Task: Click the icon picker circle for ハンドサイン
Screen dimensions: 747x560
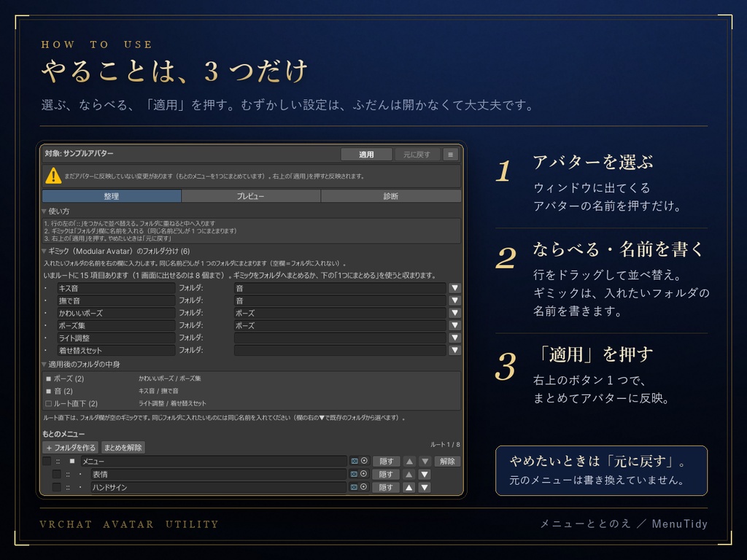Action: [x=365, y=486]
